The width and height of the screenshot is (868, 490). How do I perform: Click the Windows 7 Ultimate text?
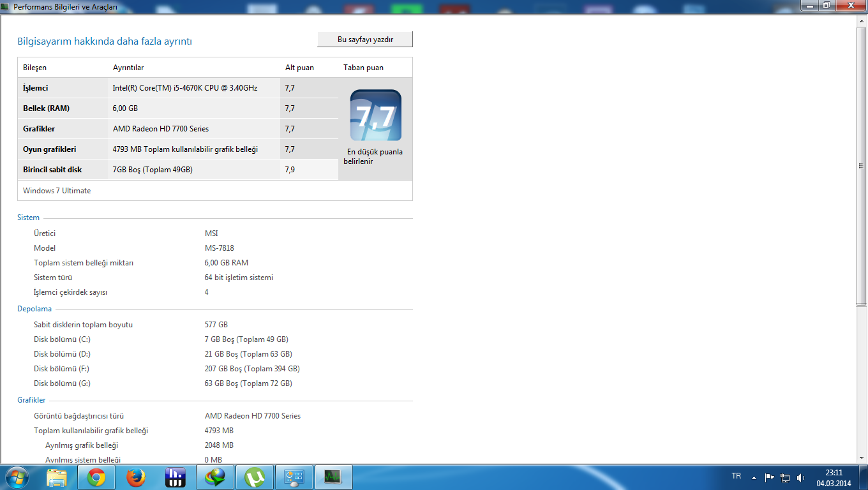click(x=57, y=191)
